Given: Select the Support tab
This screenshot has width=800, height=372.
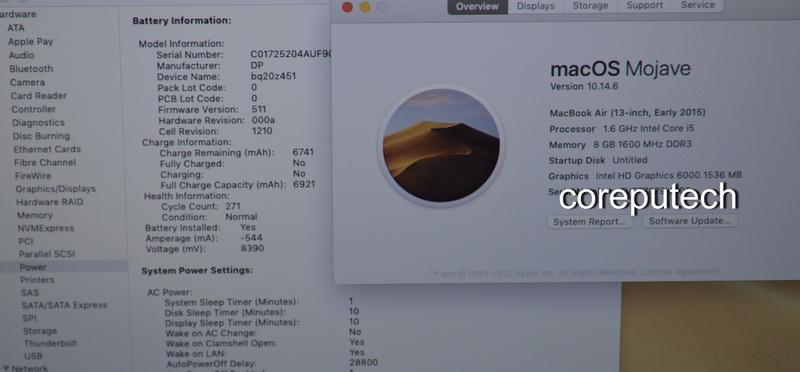Looking at the screenshot, I should click(644, 5).
